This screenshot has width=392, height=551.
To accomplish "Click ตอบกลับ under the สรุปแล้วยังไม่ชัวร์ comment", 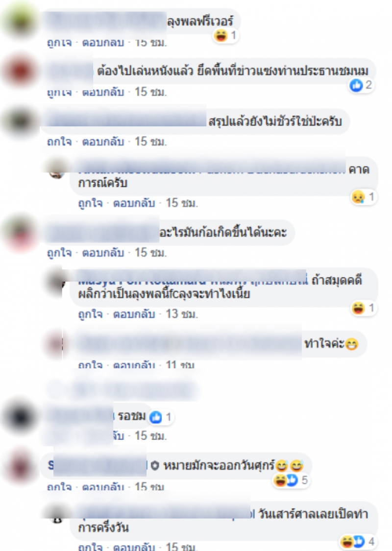I will [x=103, y=142].
